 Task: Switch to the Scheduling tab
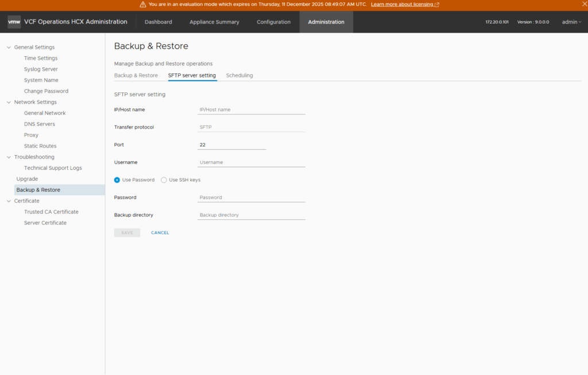239,75
